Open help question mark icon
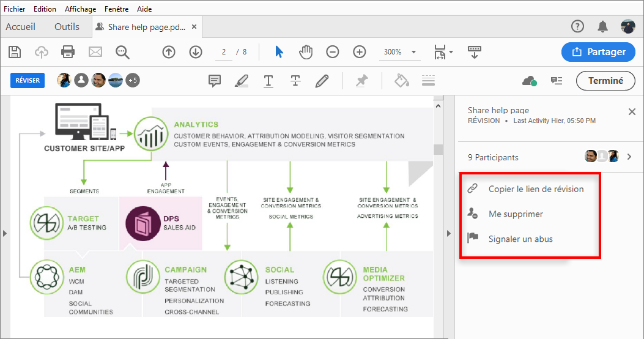Viewport: 644px width, 339px height. [x=577, y=27]
